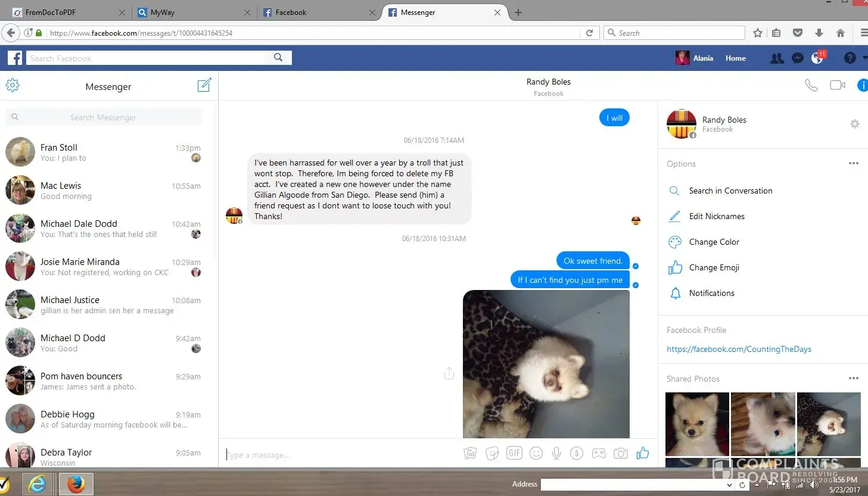Start a video chat with Randy Boles
The height and width of the screenshot is (496, 868).
pyautogui.click(x=838, y=85)
